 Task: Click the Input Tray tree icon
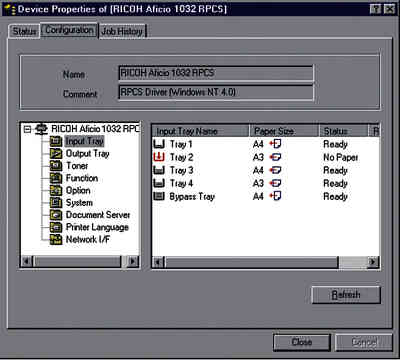coord(56,141)
